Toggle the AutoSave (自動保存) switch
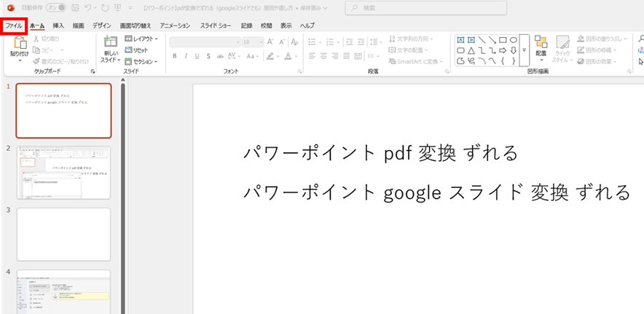 tap(55, 7)
